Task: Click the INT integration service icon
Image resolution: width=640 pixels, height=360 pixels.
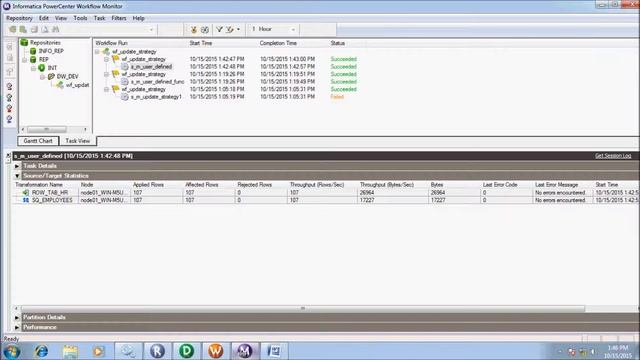Action: point(42,68)
